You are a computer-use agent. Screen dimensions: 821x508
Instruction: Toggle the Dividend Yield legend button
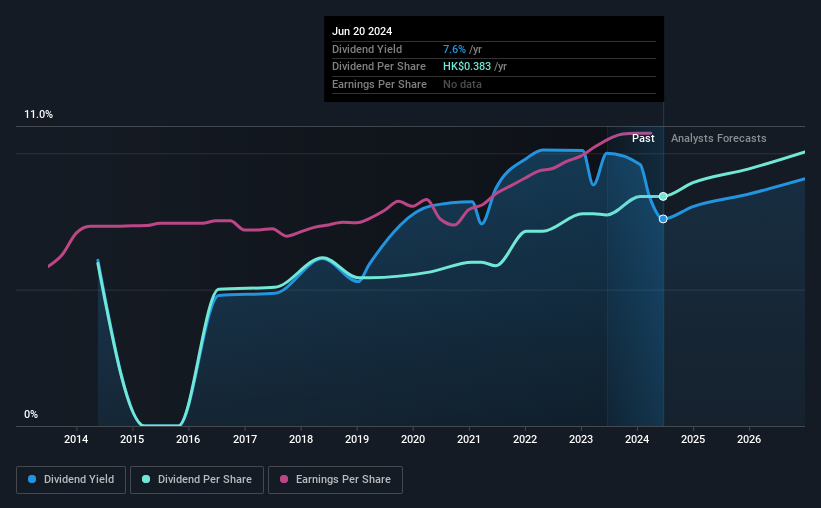(71, 480)
